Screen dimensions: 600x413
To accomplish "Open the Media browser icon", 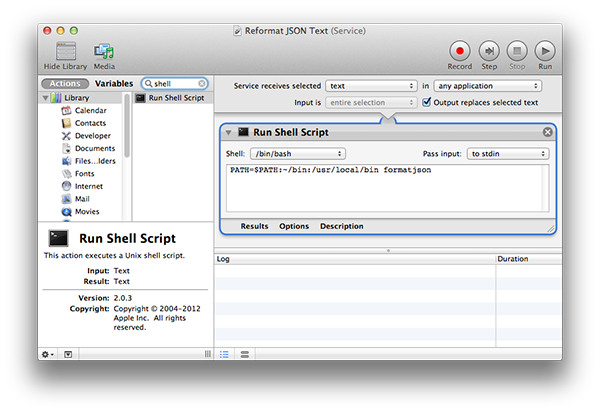I will point(104,51).
